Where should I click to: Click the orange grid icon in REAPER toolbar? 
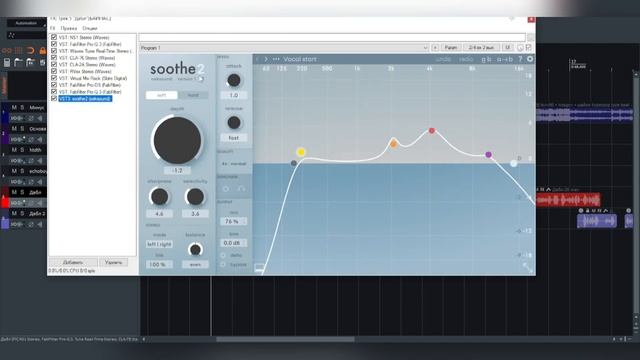click(x=18, y=51)
